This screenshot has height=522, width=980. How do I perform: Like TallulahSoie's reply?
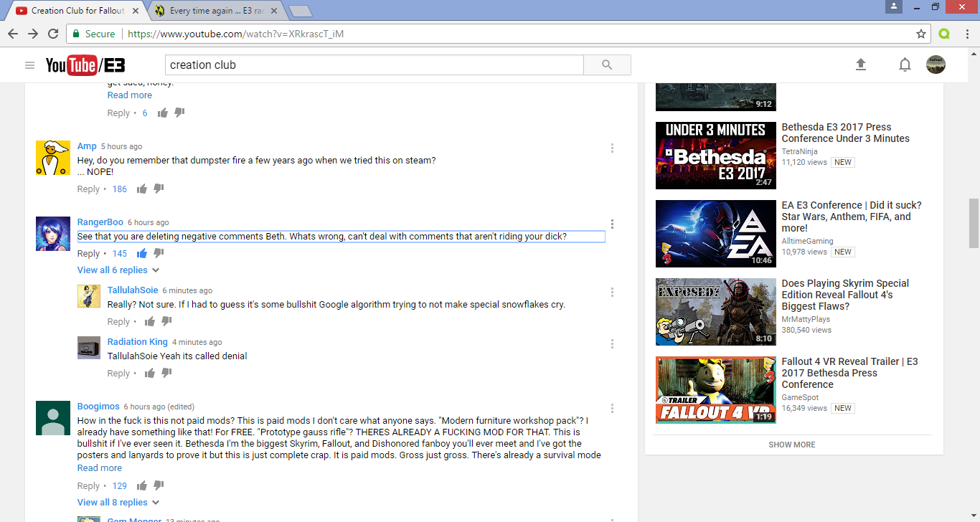coord(150,321)
